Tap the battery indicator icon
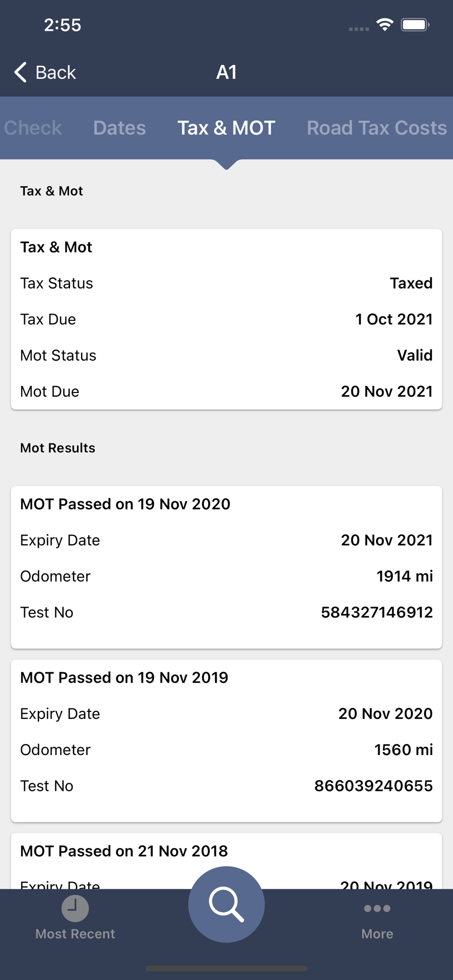Image resolution: width=453 pixels, height=980 pixels. pos(415,24)
